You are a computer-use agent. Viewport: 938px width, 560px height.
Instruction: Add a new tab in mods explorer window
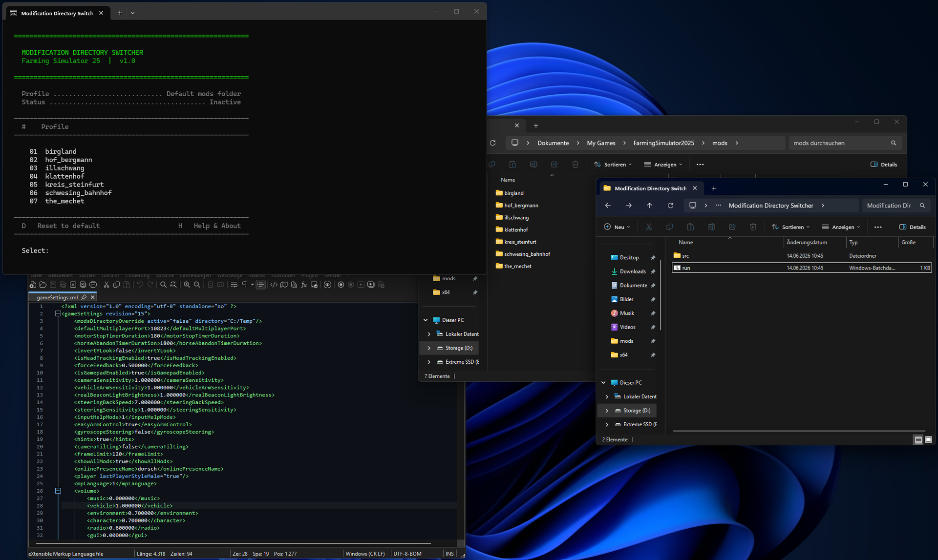536,126
